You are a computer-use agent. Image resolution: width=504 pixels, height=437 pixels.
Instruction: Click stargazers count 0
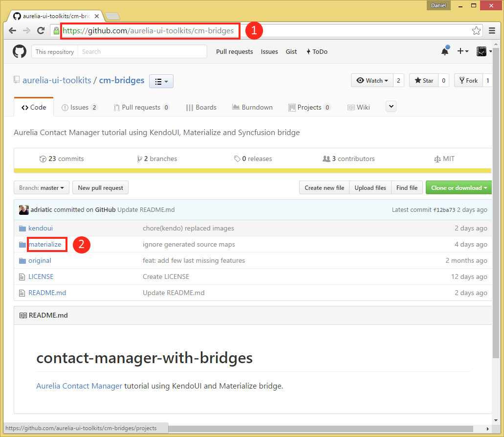443,80
